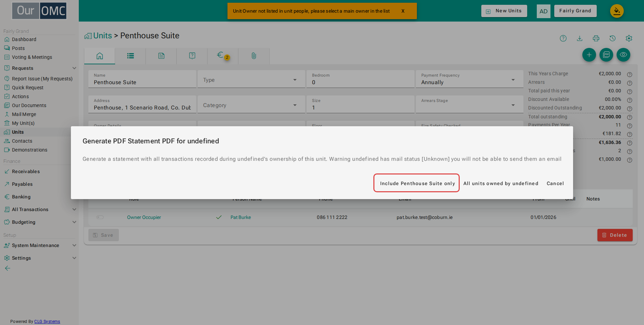Click the help icon in page header
Viewport: 644px width, 325px height.
563,38
